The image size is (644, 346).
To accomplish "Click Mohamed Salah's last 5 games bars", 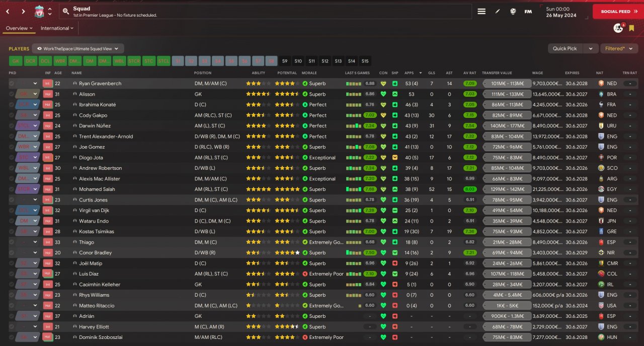I will coord(354,189).
